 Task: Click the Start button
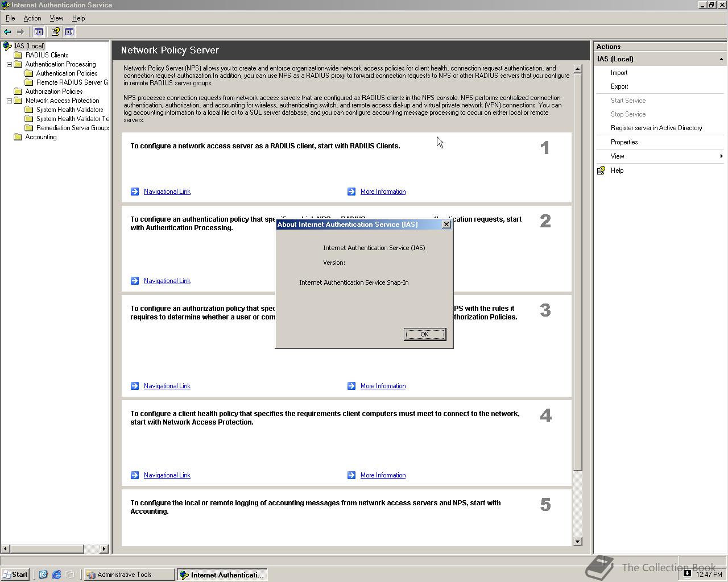[15, 575]
